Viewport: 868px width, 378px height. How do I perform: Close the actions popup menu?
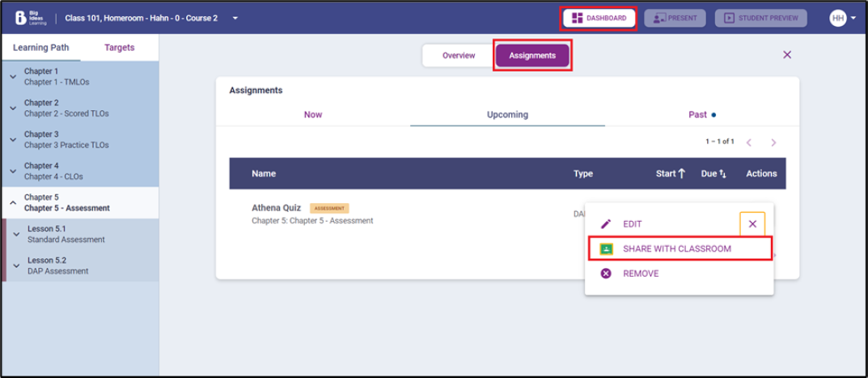click(x=752, y=224)
